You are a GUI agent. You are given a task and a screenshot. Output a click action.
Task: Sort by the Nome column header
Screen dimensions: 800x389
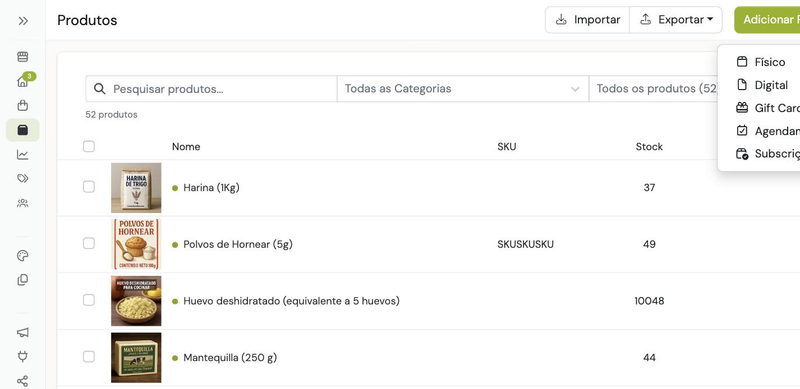186,147
